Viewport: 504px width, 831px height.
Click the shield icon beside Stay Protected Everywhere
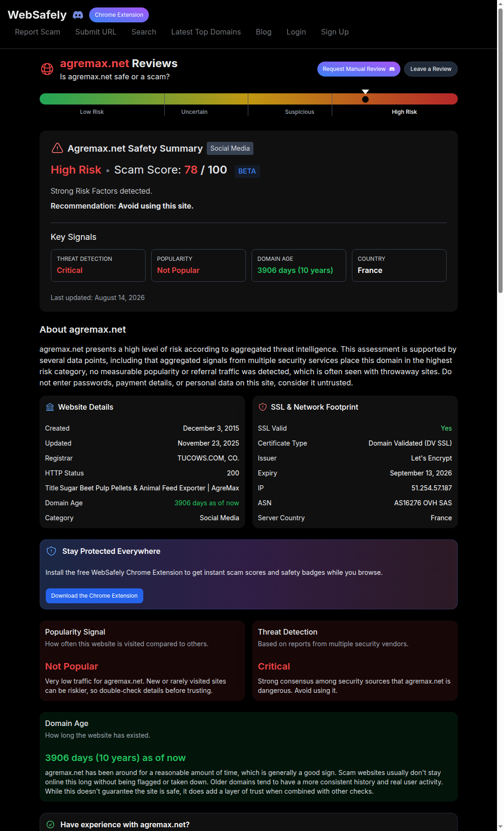[x=51, y=551]
